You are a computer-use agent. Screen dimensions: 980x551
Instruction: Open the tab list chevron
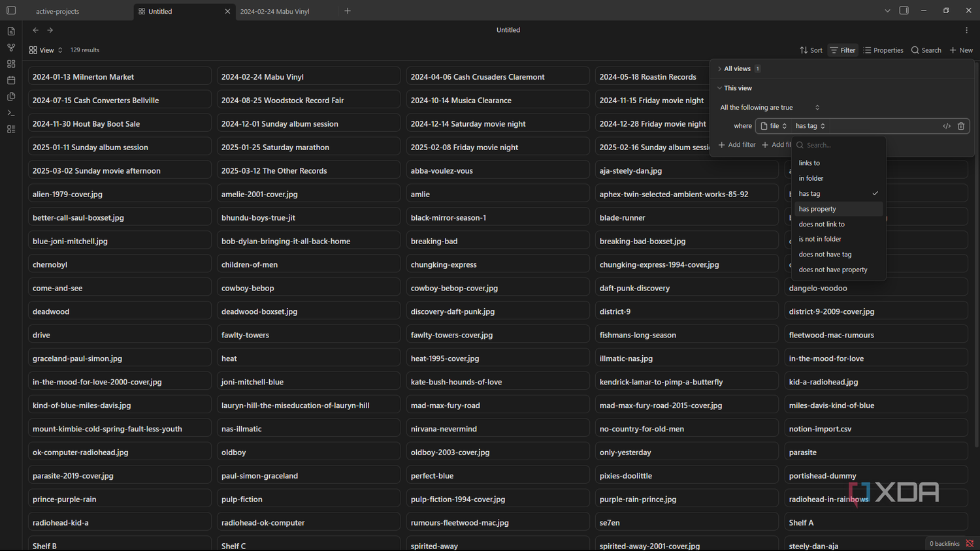click(x=887, y=10)
